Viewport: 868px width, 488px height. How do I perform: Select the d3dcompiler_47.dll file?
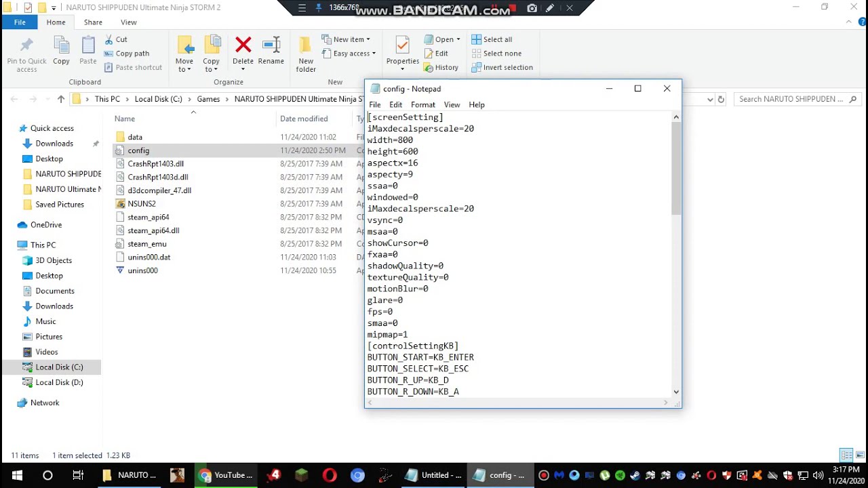(x=159, y=190)
